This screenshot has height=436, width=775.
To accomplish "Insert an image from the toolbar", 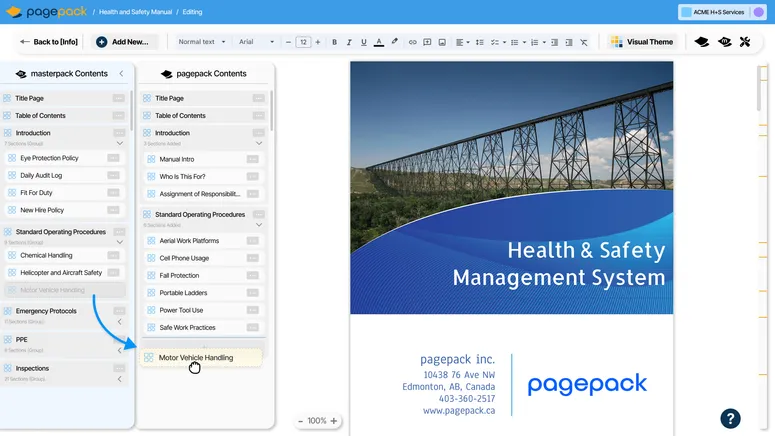I will coord(442,42).
